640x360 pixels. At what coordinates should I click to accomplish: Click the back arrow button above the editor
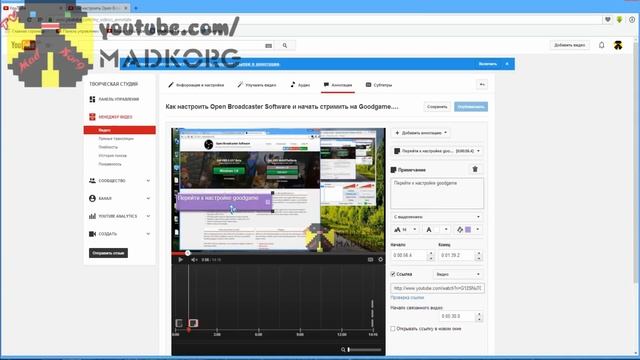point(482,84)
